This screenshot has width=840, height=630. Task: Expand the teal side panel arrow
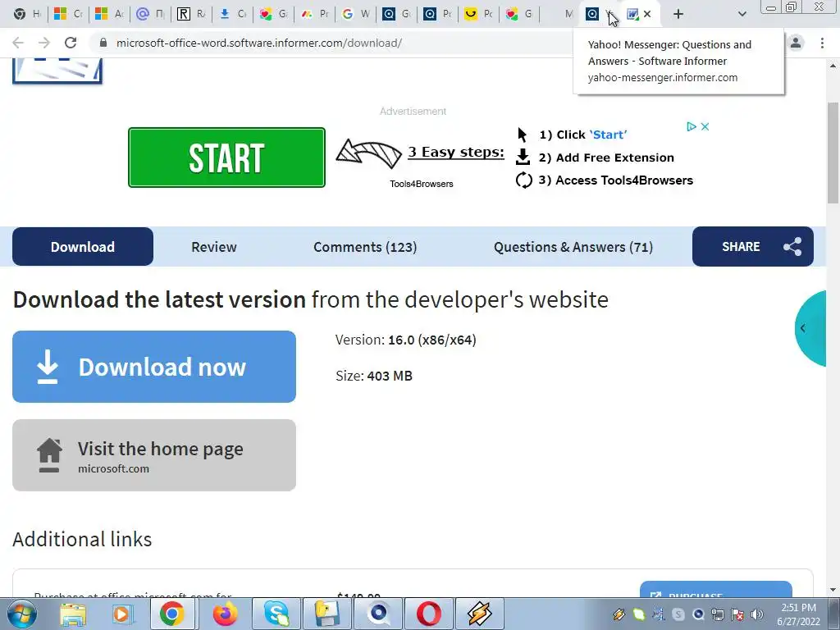[x=810, y=328]
